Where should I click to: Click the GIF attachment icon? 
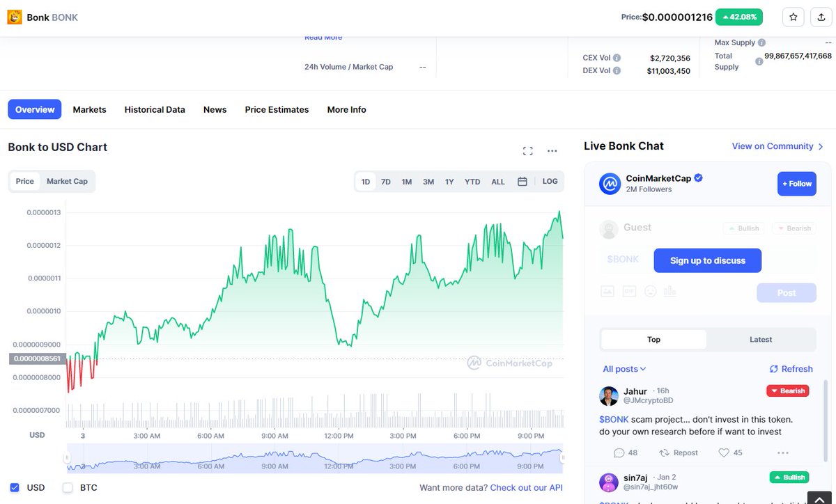[x=629, y=292]
